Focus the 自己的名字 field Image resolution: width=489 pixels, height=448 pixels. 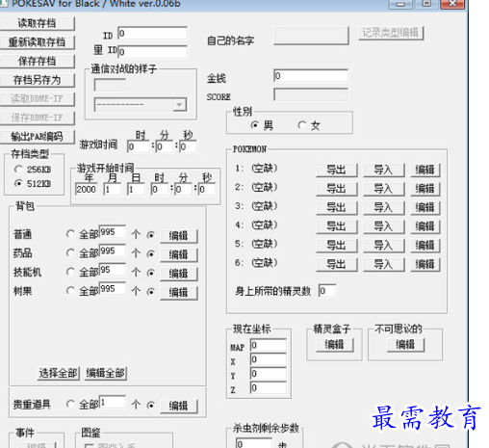(311, 36)
